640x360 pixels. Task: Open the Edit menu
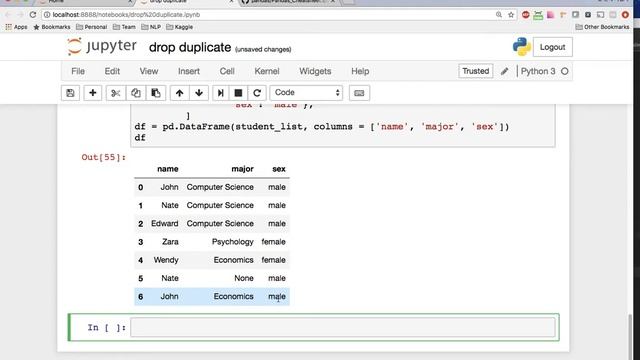pos(112,71)
